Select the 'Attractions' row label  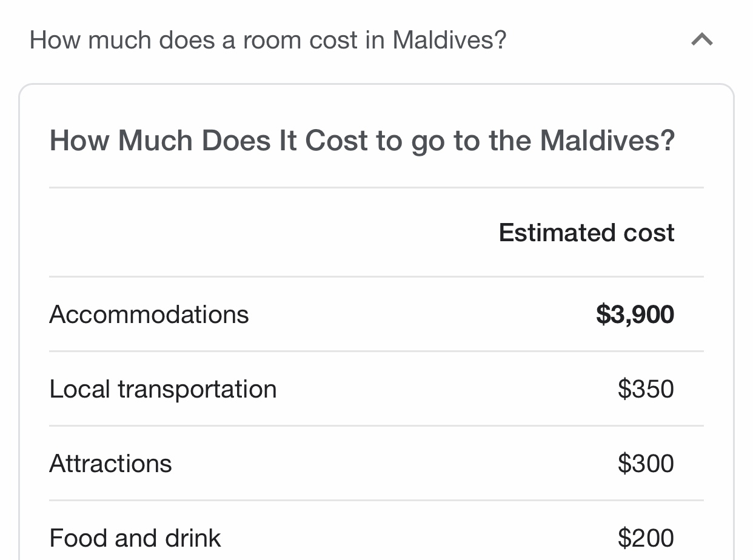coord(111,464)
